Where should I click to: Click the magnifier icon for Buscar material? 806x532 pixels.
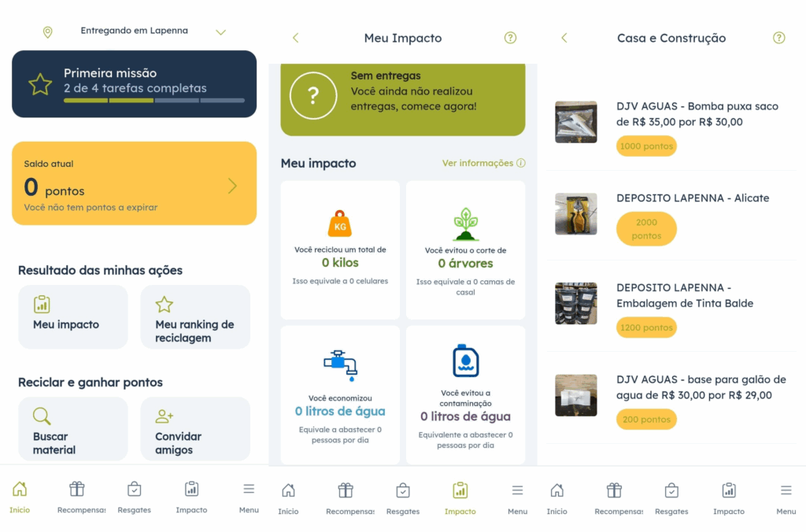42,416
